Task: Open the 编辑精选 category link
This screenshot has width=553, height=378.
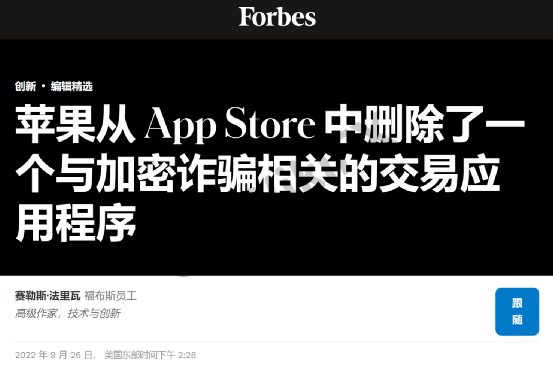Action: coord(72,86)
